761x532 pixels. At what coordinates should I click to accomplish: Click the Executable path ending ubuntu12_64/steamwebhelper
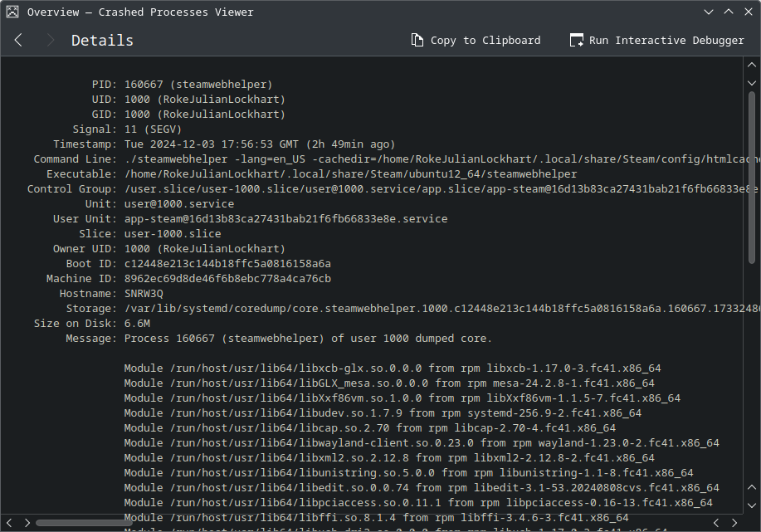(350, 174)
